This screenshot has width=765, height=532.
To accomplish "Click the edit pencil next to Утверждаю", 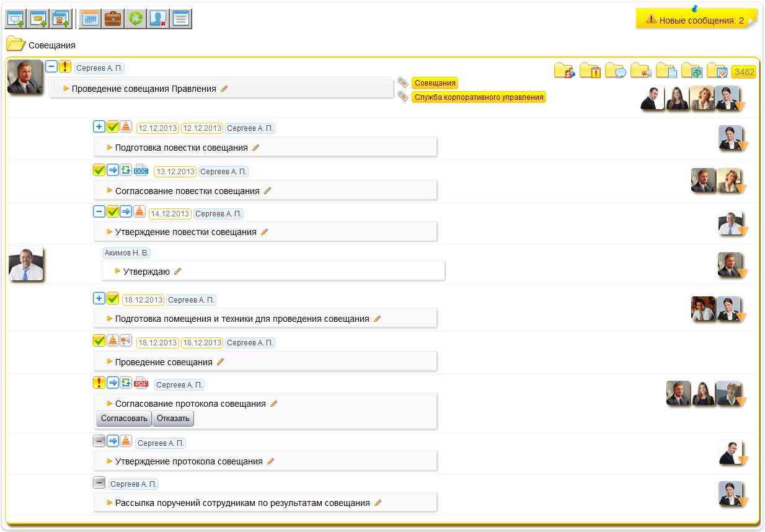I will (178, 271).
